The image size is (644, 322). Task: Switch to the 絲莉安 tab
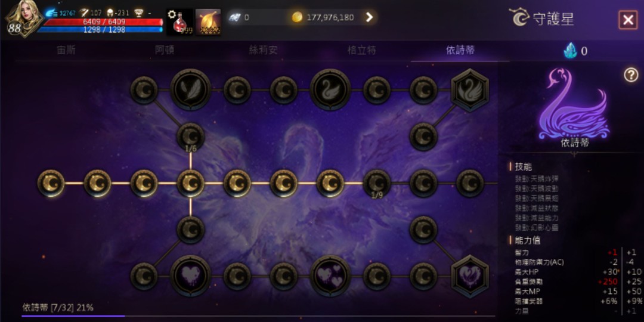(x=264, y=51)
